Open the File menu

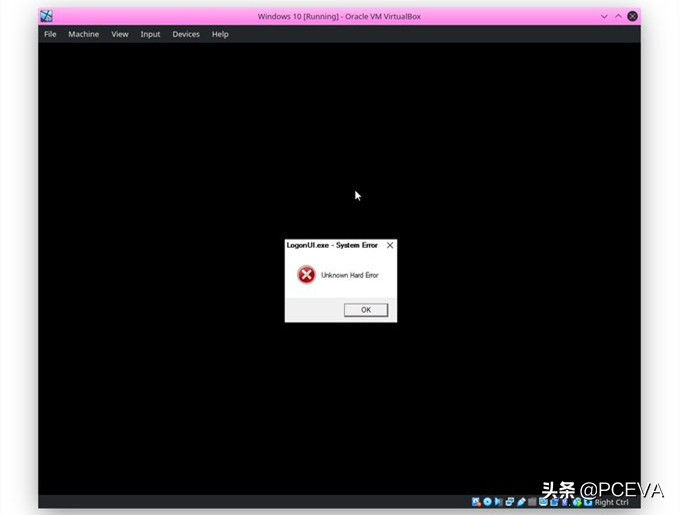click(x=50, y=34)
